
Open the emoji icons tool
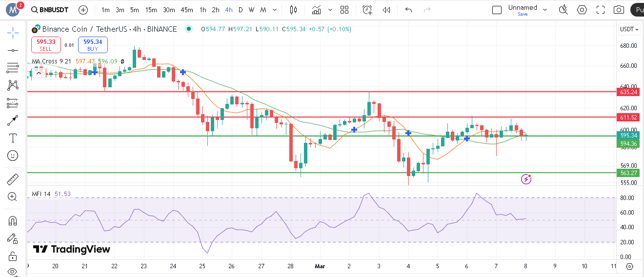click(x=13, y=156)
